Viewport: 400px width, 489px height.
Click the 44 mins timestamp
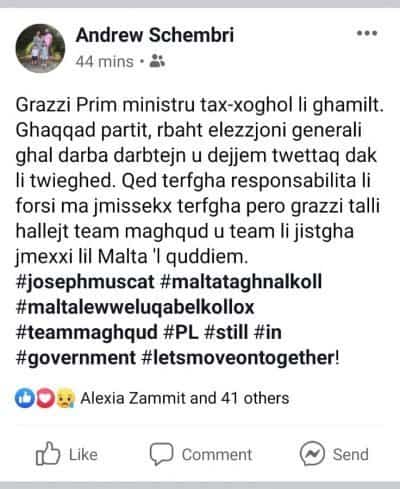click(104, 62)
